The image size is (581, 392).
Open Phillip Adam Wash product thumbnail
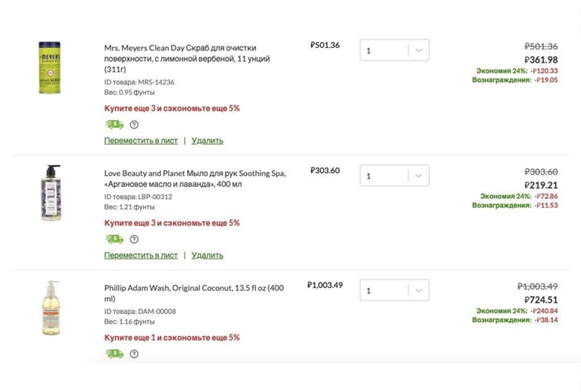click(x=49, y=307)
